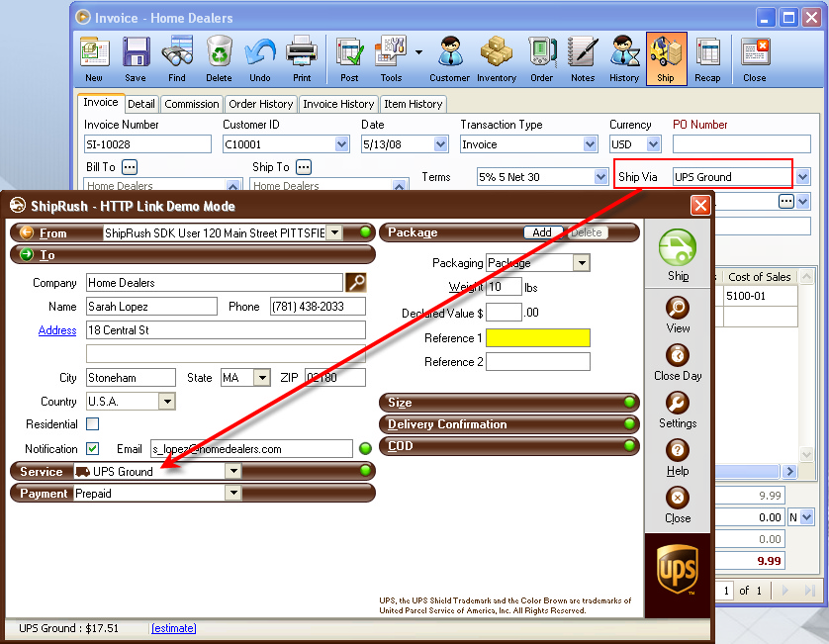Screen dimensions: 829x644
Task: Click the estimate link in status bar
Action: (x=173, y=628)
